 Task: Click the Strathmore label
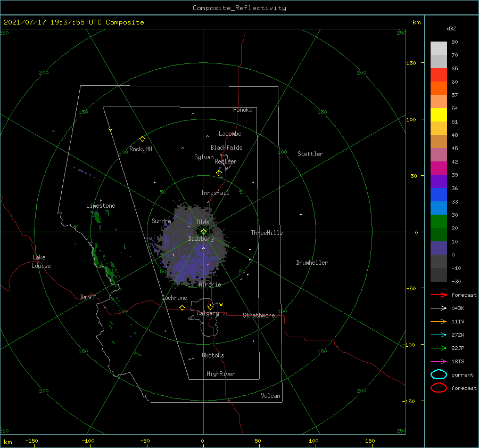point(259,315)
